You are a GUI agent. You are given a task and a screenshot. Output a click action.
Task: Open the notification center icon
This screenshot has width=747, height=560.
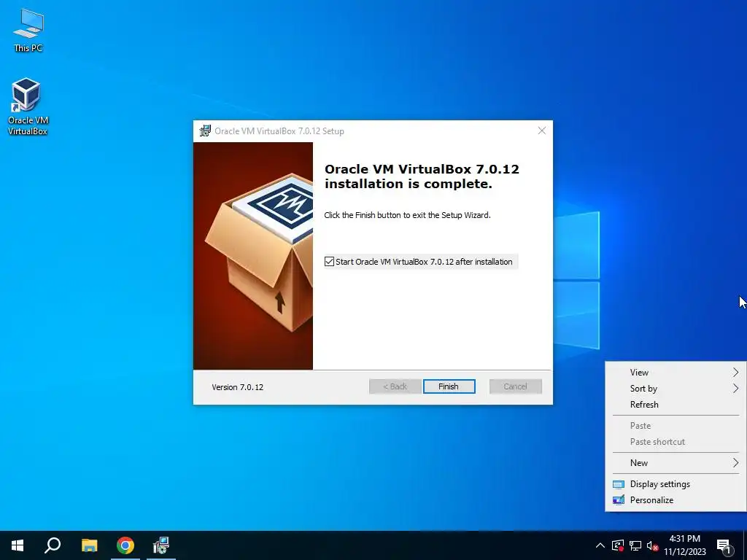(x=724, y=546)
